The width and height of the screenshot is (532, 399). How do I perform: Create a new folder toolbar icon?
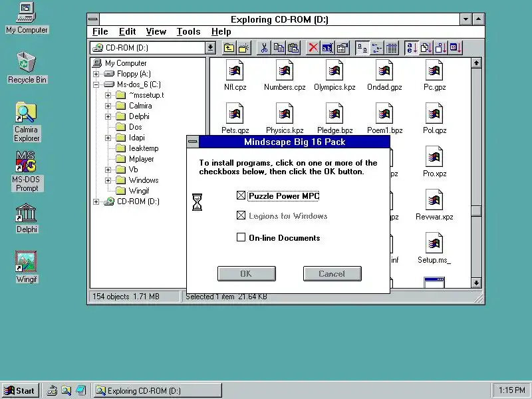click(x=244, y=48)
